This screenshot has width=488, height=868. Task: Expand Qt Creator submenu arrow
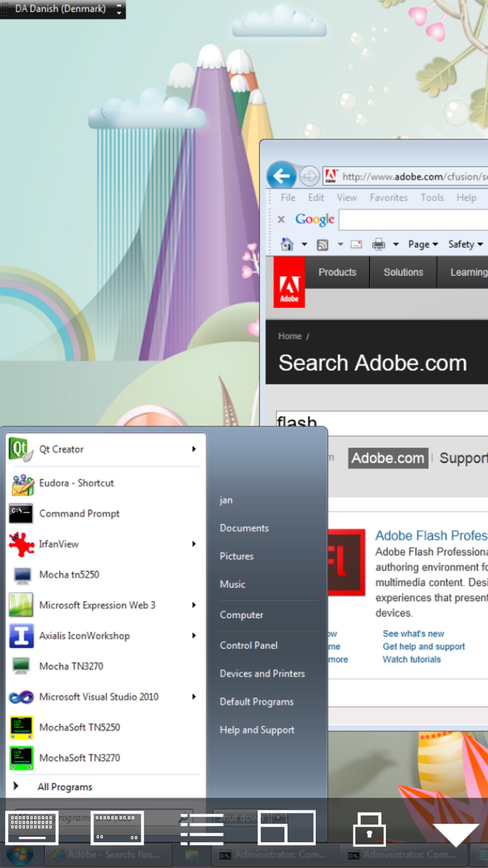click(194, 449)
